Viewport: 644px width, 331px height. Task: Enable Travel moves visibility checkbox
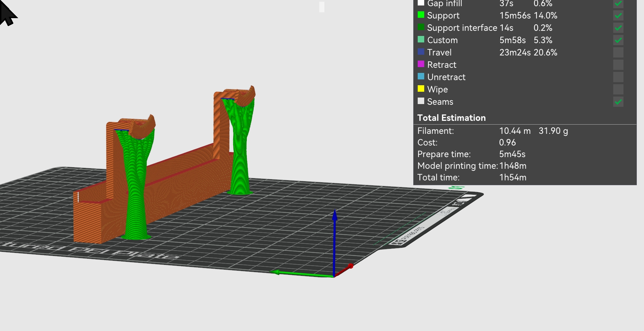pyautogui.click(x=618, y=52)
